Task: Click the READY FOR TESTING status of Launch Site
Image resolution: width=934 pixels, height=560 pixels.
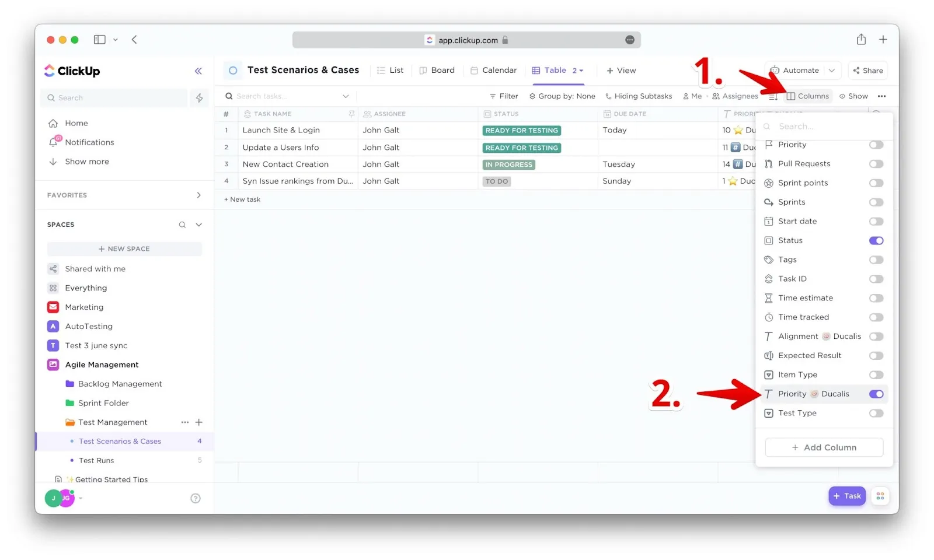Action: coord(522,131)
